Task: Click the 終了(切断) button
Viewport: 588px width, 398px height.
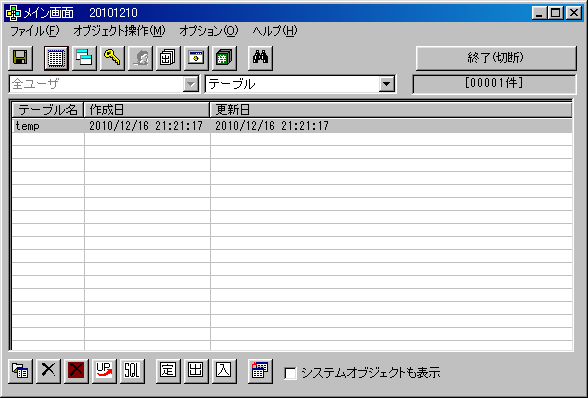Action: 496,58
